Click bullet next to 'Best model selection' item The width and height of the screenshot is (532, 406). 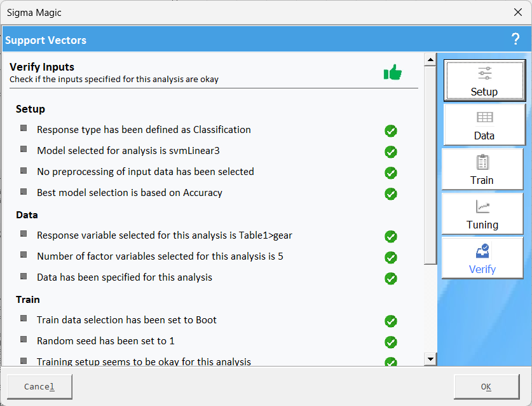tap(24, 192)
